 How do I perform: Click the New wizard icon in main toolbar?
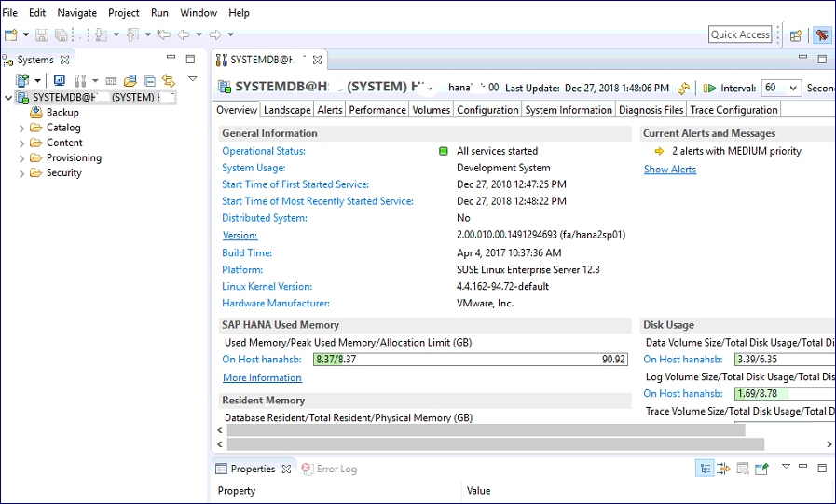(x=10, y=35)
